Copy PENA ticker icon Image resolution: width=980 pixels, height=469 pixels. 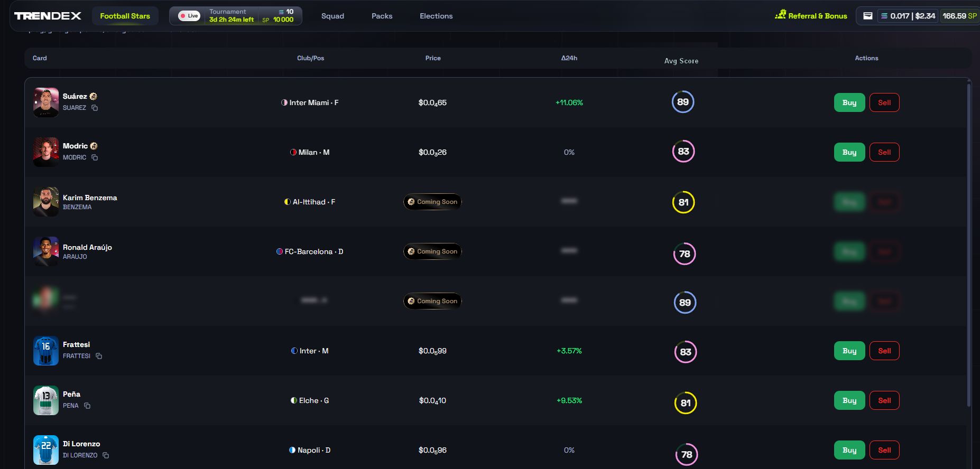87,406
